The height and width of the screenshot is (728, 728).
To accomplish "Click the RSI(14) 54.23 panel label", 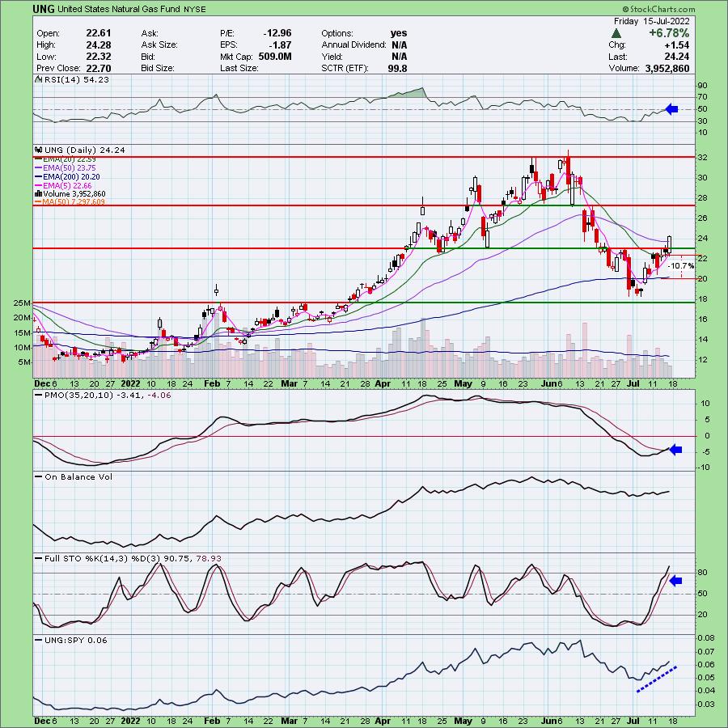I will click(x=77, y=80).
